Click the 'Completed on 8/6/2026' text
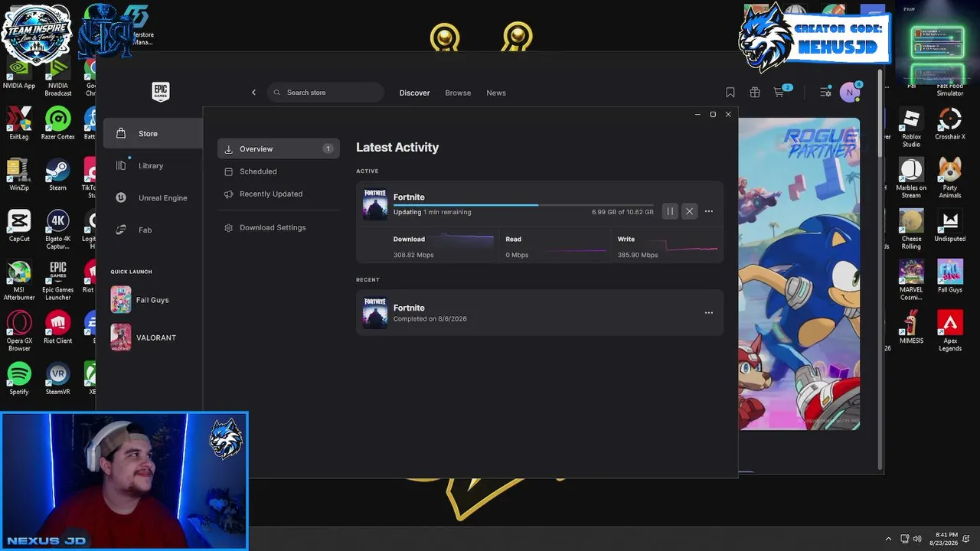The height and width of the screenshot is (551, 980). (430, 318)
